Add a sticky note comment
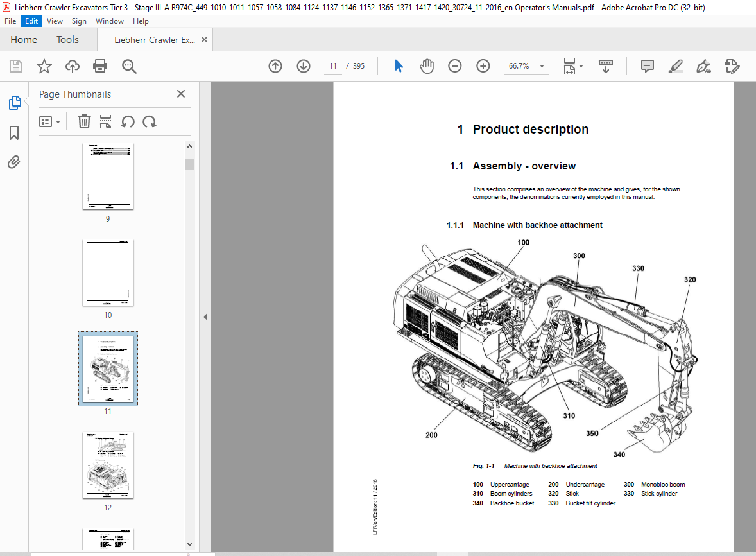The height and width of the screenshot is (556, 756). 647,66
